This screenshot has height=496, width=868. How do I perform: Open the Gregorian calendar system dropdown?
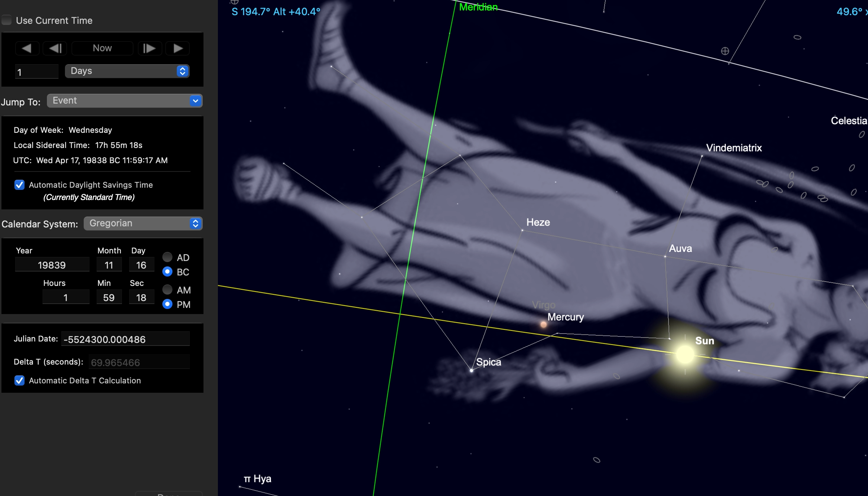[143, 223]
